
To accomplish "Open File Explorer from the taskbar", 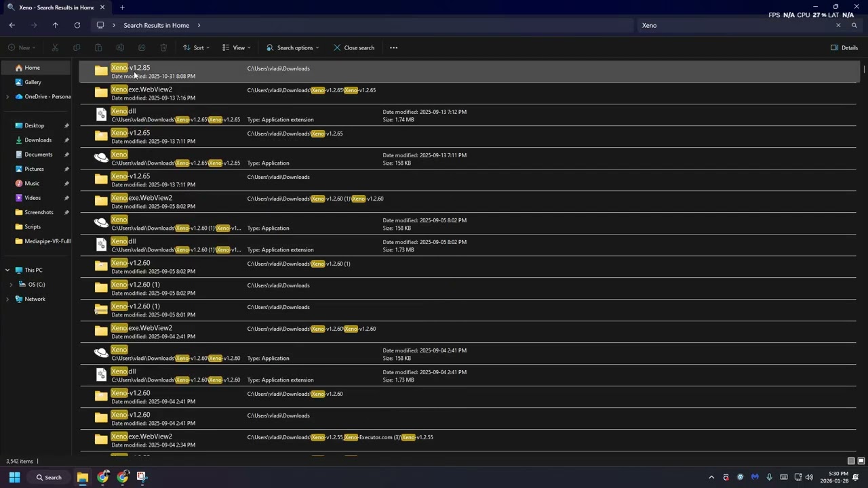I will (82, 477).
